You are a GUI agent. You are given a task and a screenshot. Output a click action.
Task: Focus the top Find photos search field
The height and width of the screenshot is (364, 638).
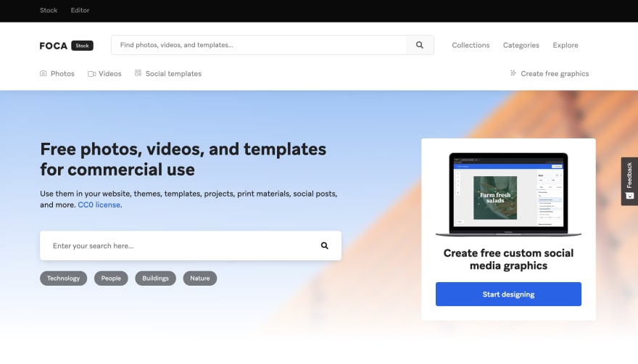pyautogui.click(x=259, y=45)
